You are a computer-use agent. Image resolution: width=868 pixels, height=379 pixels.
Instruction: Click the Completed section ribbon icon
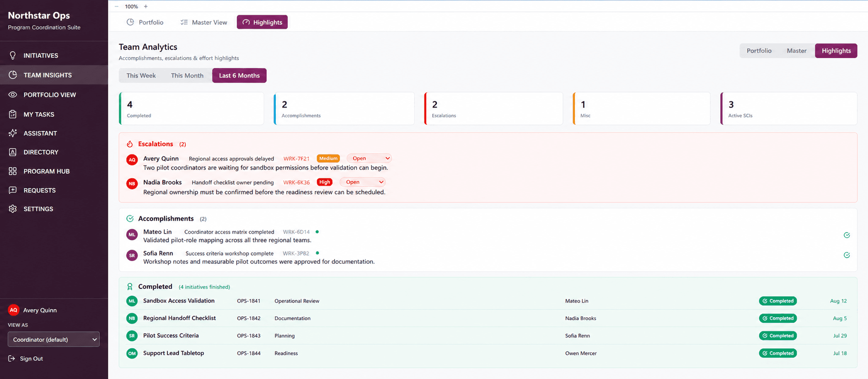click(130, 287)
